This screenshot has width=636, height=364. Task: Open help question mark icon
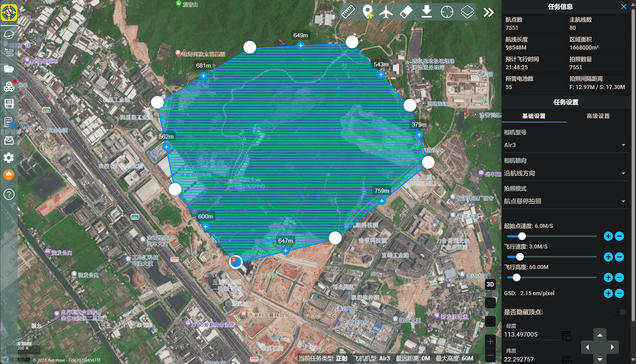[x=9, y=194]
